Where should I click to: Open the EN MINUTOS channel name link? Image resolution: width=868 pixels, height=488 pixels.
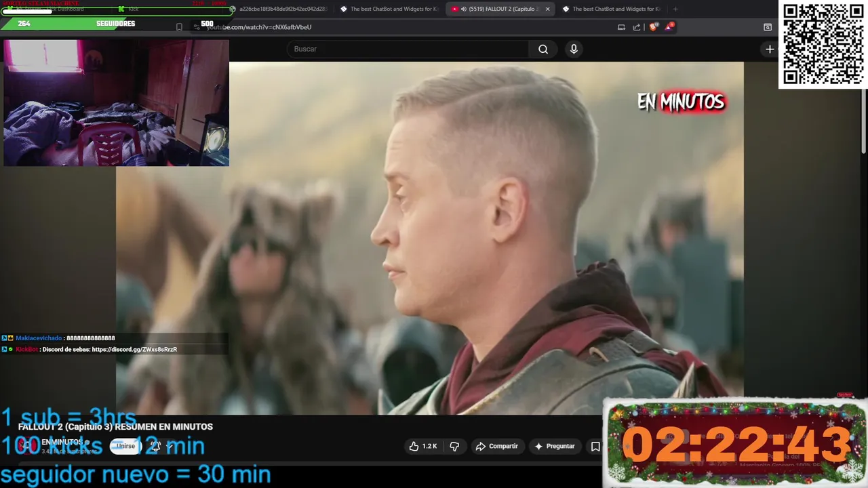point(62,442)
